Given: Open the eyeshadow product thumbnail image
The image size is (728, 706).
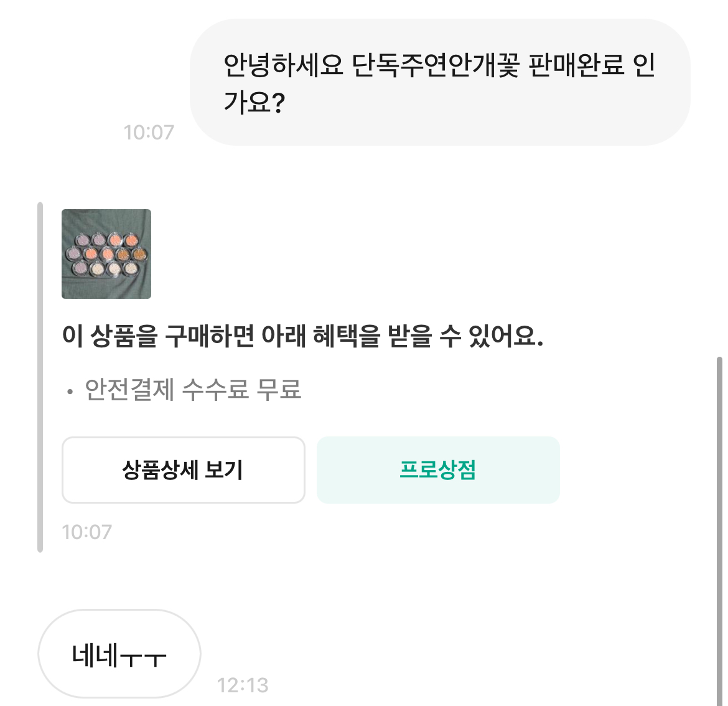Looking at the screenshot, I should pyautogui.click(x=106, y=254).
